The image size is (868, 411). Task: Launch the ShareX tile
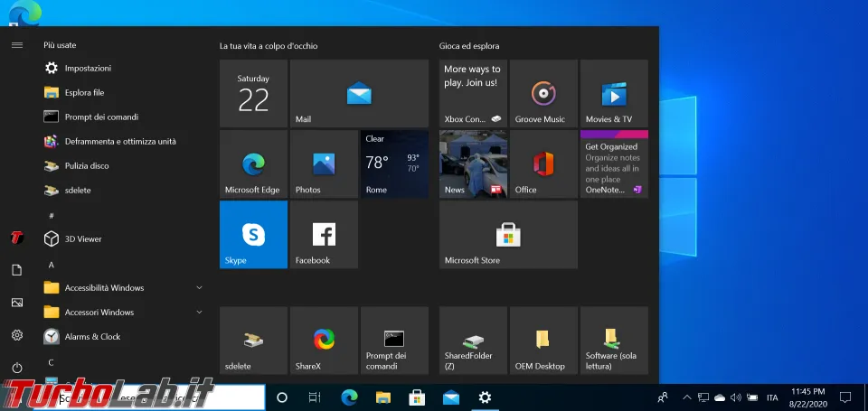[x=324, y=340]
